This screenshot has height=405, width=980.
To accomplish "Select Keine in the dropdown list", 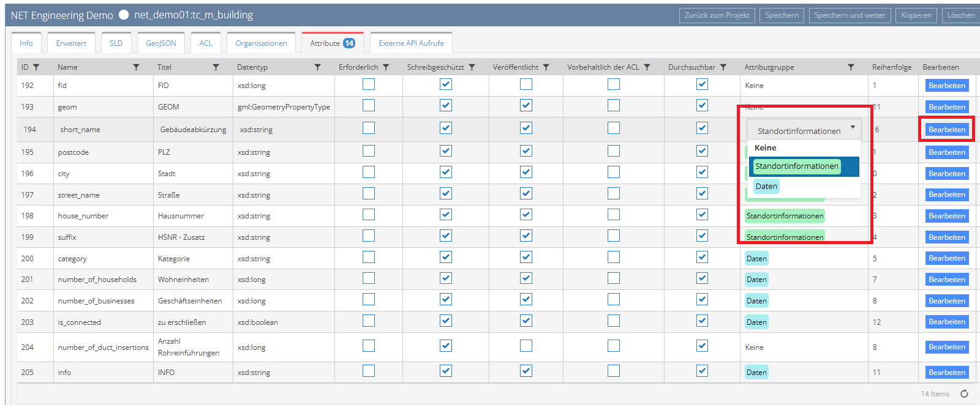I will (x=804, y=147).
